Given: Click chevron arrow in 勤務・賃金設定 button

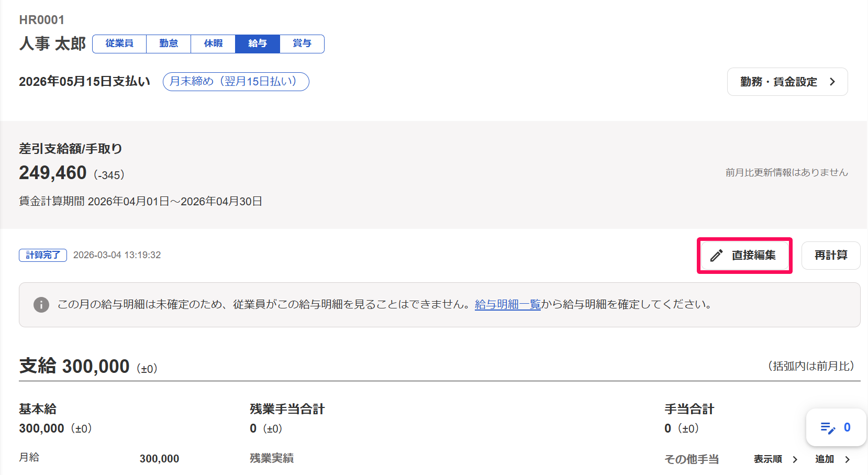Looking at the screenshot, I should tap(832, 82).
